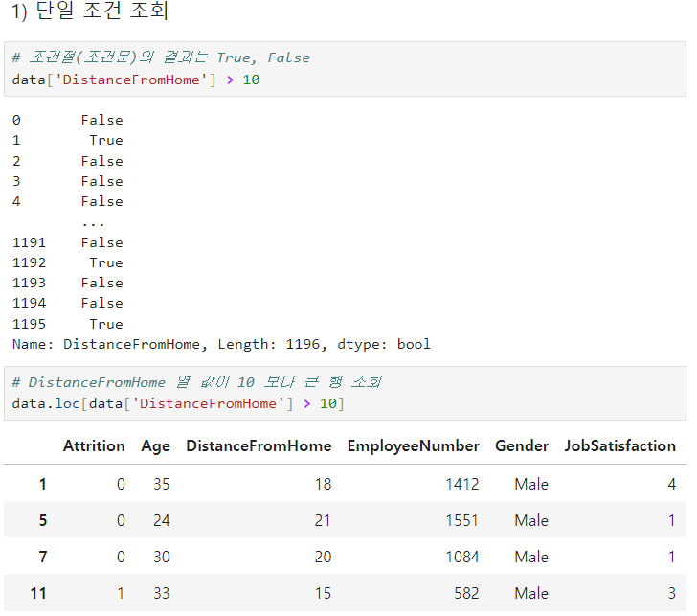Click the output row '0 False'

coord(68,120)
